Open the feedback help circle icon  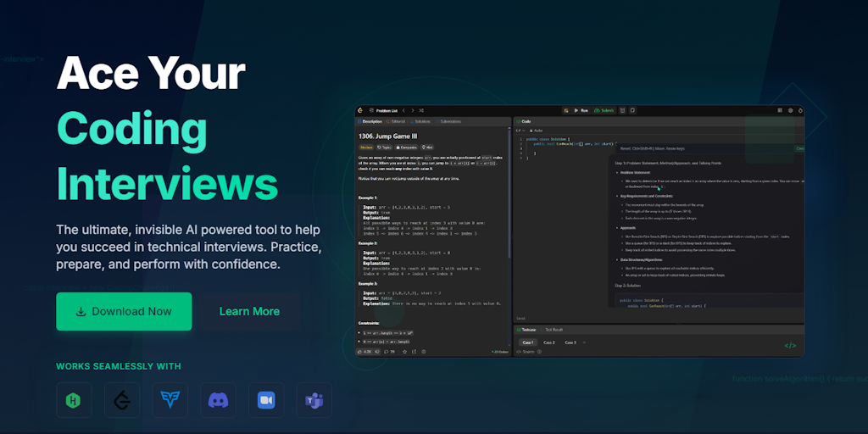(x=424, y=352)
